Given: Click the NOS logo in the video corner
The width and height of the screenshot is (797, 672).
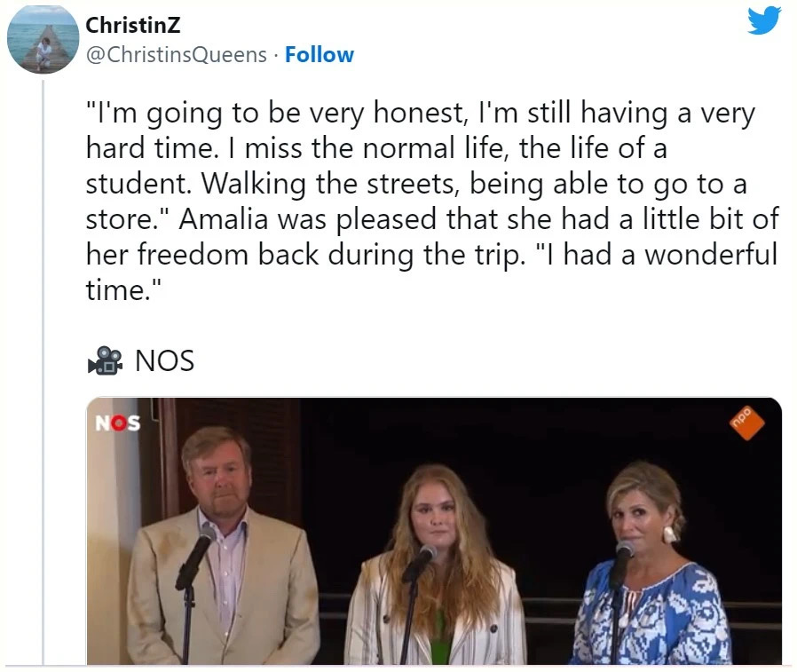Looking at the screenshot, I should [x=118, y=423].
